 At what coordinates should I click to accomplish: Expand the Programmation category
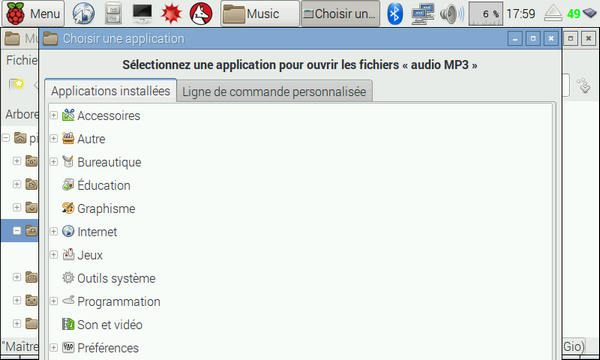tap(54, 301)
